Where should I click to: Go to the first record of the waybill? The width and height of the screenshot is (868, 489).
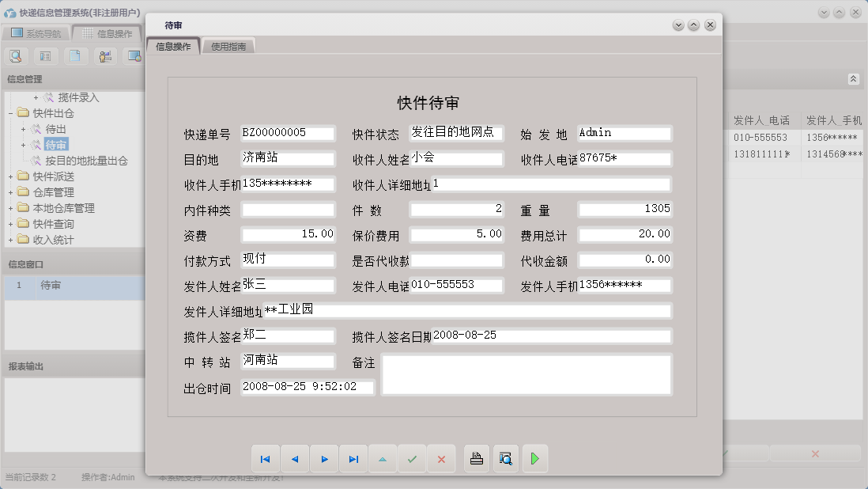pyautogui.click(x=266, y=458)
